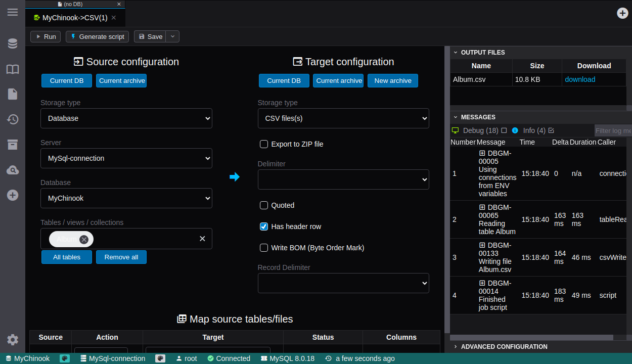Open the Server dropdown with MySql-connection
Screen dimensions: 632x364
pos(126,158)
